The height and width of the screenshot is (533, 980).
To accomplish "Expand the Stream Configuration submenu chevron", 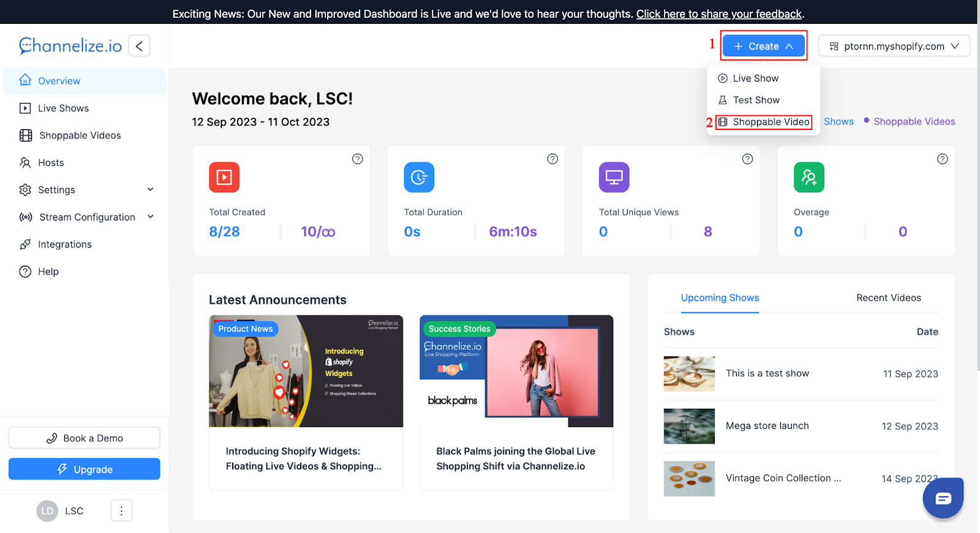I will click(151, 216).
